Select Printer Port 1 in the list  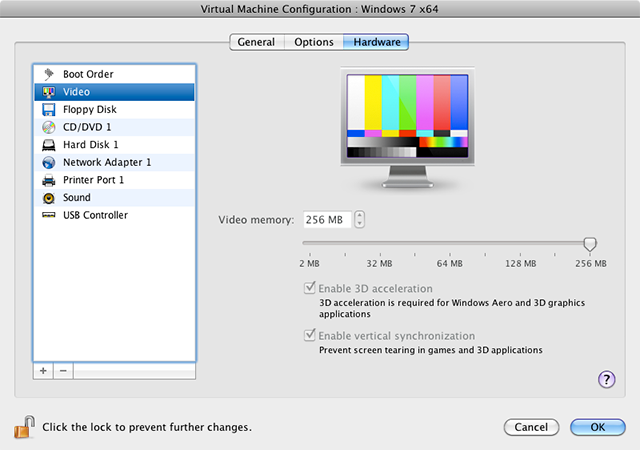pos(114,180)
